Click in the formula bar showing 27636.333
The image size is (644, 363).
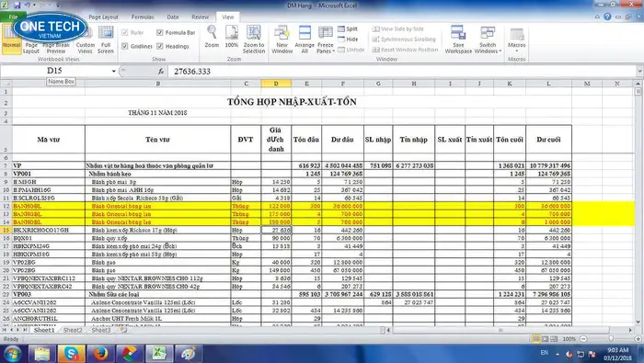(403, 72)
